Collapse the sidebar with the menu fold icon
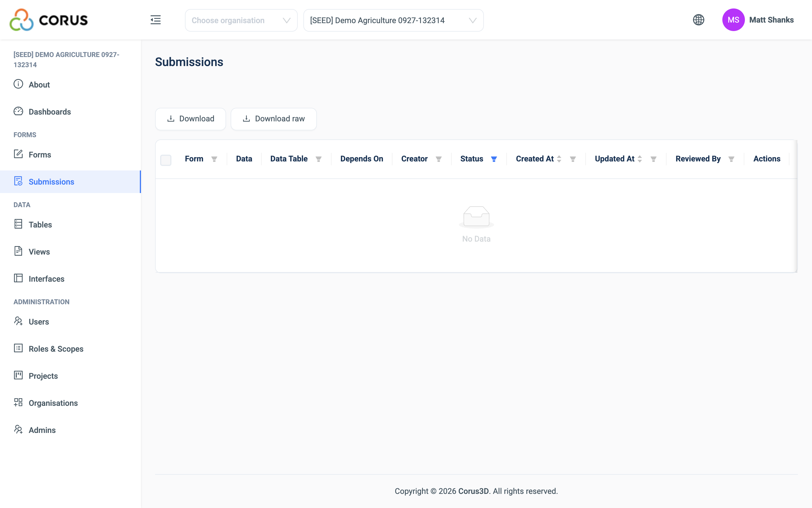812x508 pixels. point(155,20)
